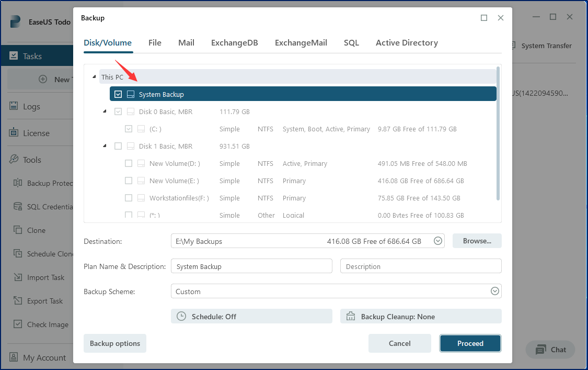Open License via its sidebar icon
The width and height of the screenshot is (588, 370).
point(14,133)
